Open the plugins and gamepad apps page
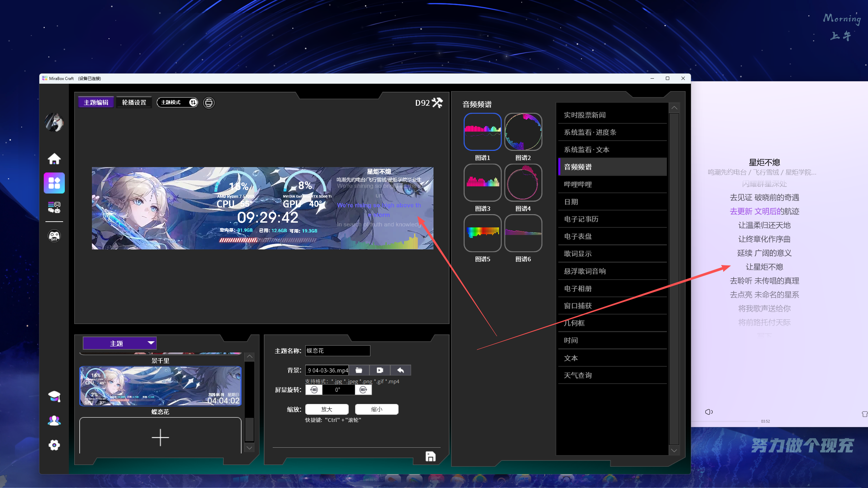The width and height of the screenshot is (868, 488). point(54,207)
